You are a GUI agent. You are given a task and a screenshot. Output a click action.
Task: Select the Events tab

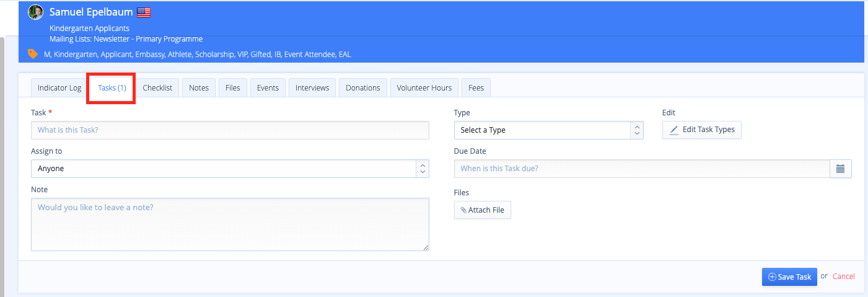coord(268,88)
